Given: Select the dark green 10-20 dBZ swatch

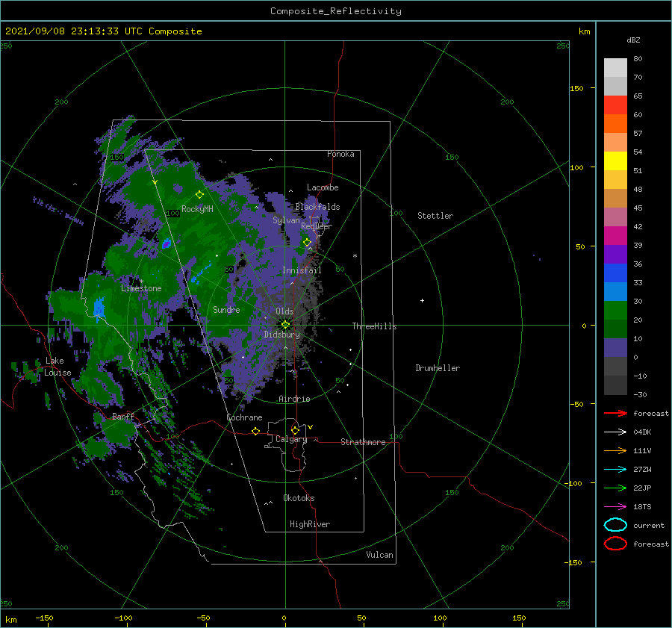Looking at the screenshot, I should click(615, 329).
